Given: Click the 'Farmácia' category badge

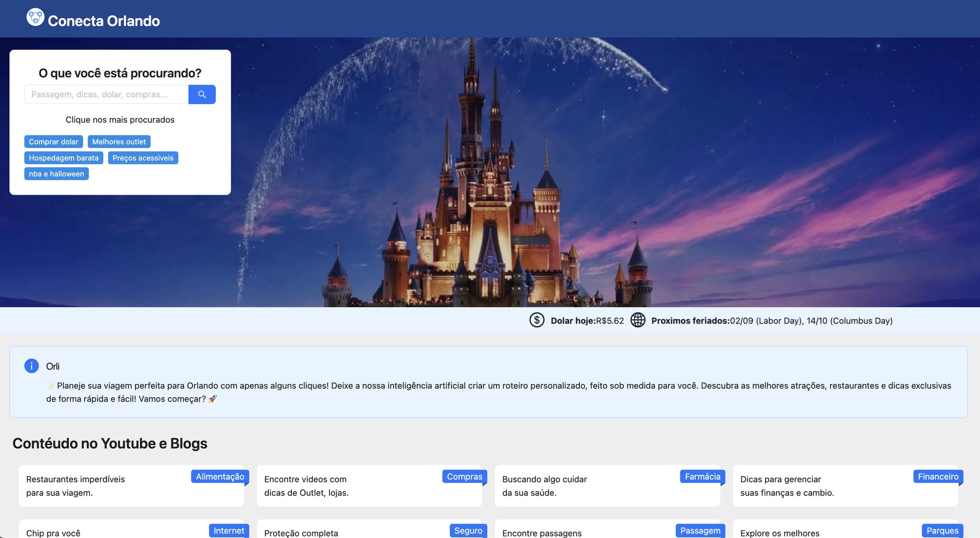Looking at the screenshot, I should [x=702, y=477].
